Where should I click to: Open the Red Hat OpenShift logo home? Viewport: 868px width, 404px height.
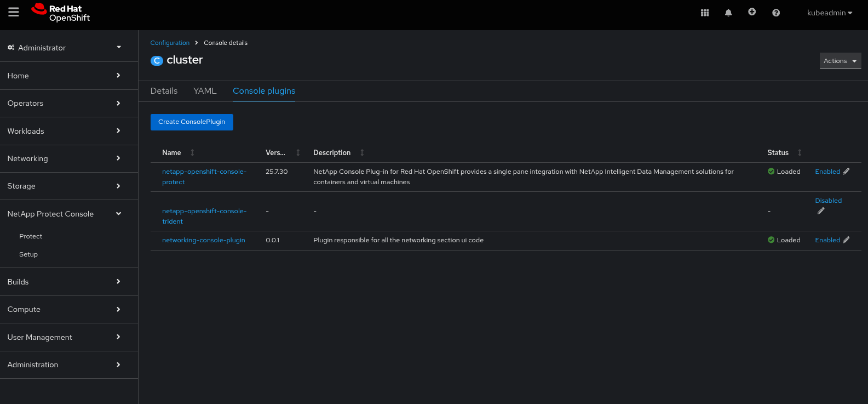61,13
